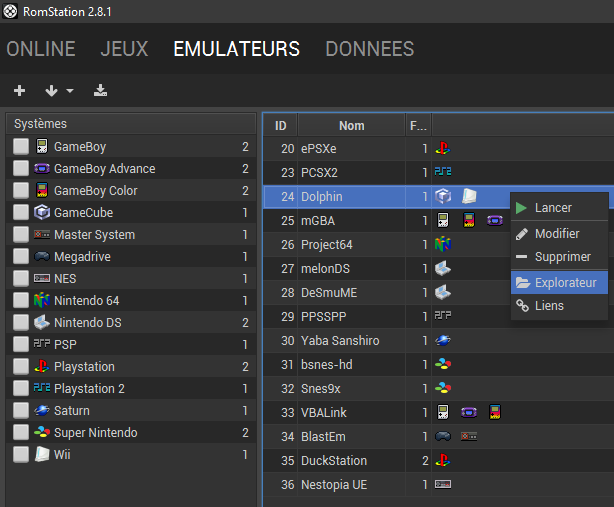Select the PCSX2 emulator name

click(319, 173)
